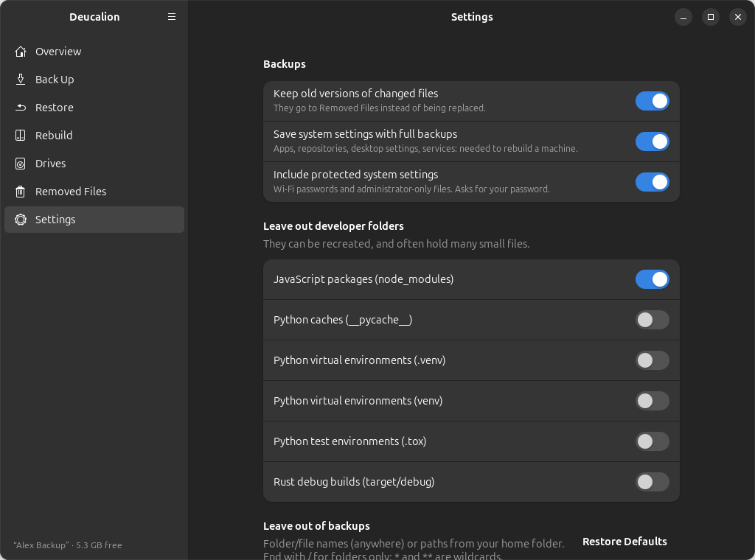Close the Deucalion window

point(737,17)
